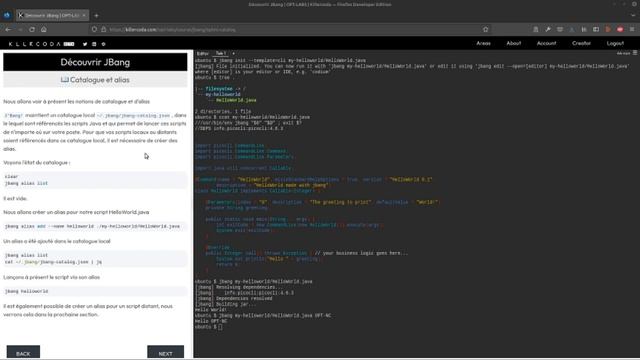Click the Killercoda logo
Viewport: 640px width, 360px height.
[41, 44]
